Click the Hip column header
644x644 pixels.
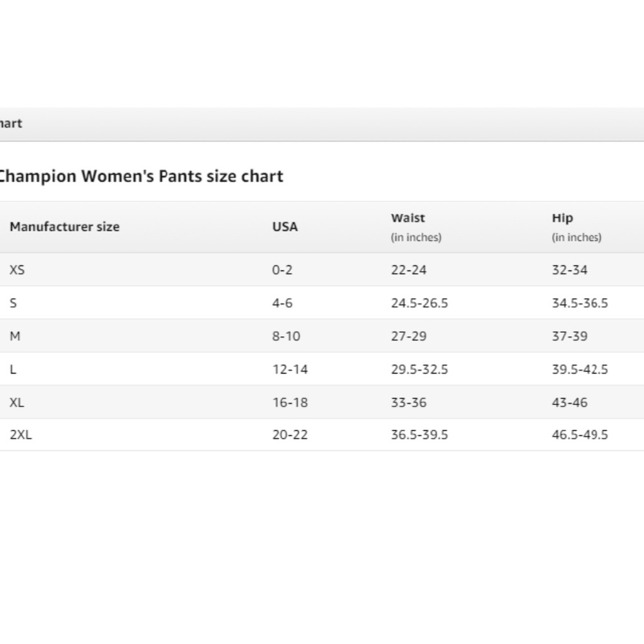pyautogui.click(x=576, y=227)
